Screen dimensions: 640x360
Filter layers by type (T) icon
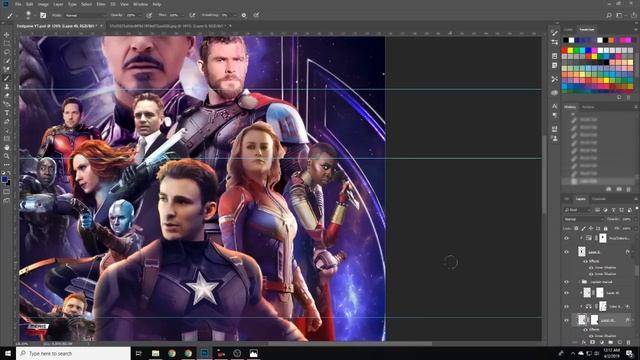point(613,210)
